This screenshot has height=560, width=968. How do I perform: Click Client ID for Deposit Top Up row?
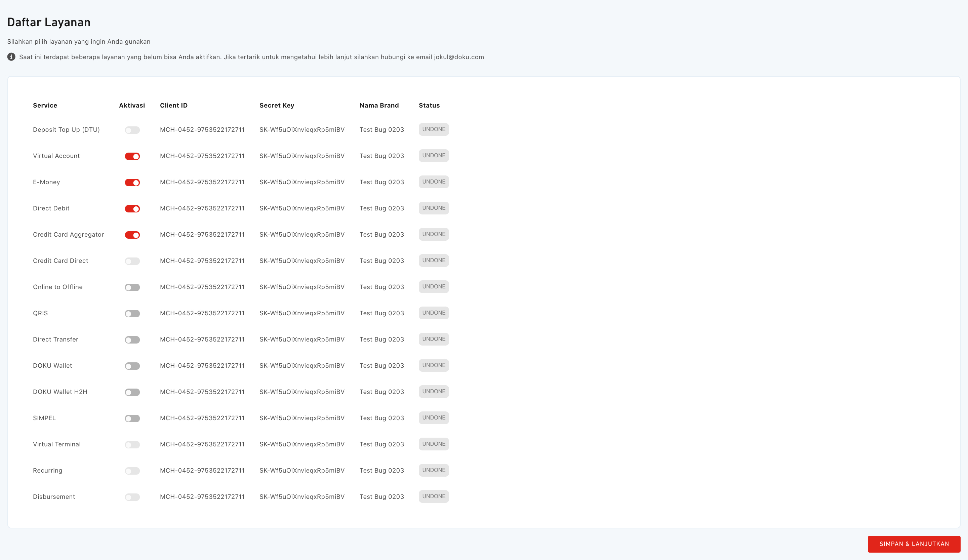(x=201, y=129)
